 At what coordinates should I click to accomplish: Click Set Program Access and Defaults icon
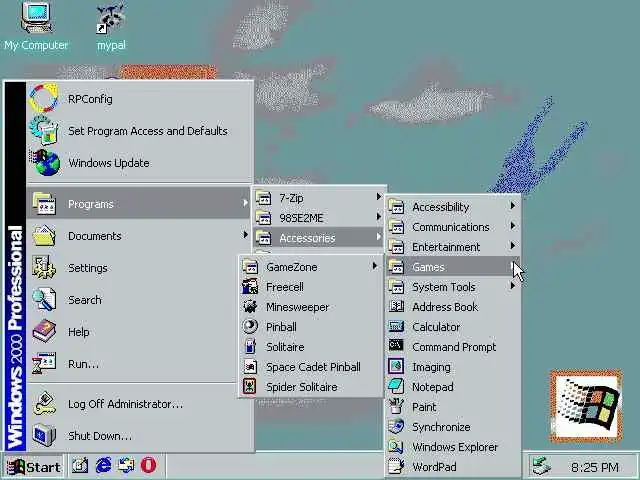coord(44,131)
